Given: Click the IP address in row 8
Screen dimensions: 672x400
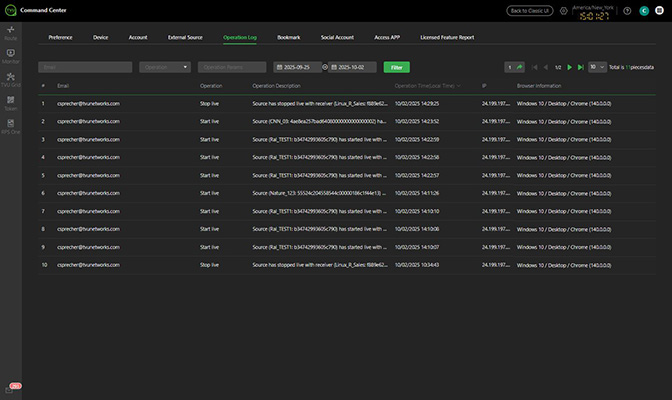Looking at the screenshot, I should click(x=496, y=229).
